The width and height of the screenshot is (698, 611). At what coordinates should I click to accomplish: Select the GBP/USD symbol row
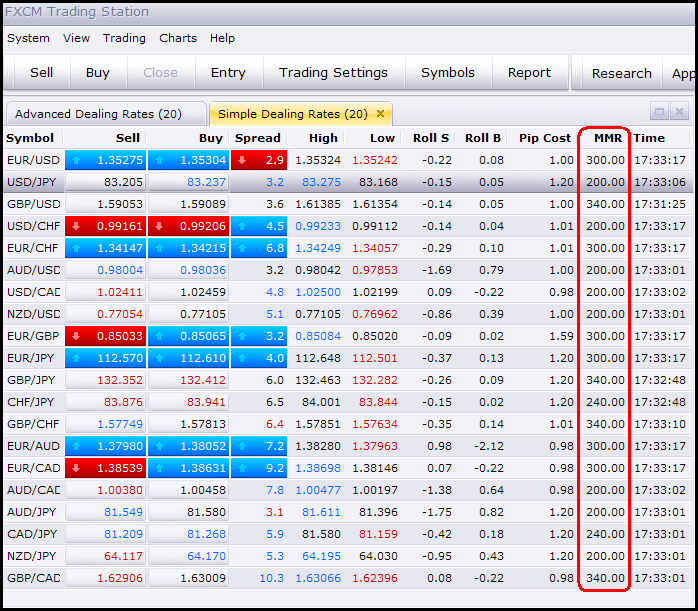coord(348,204)
